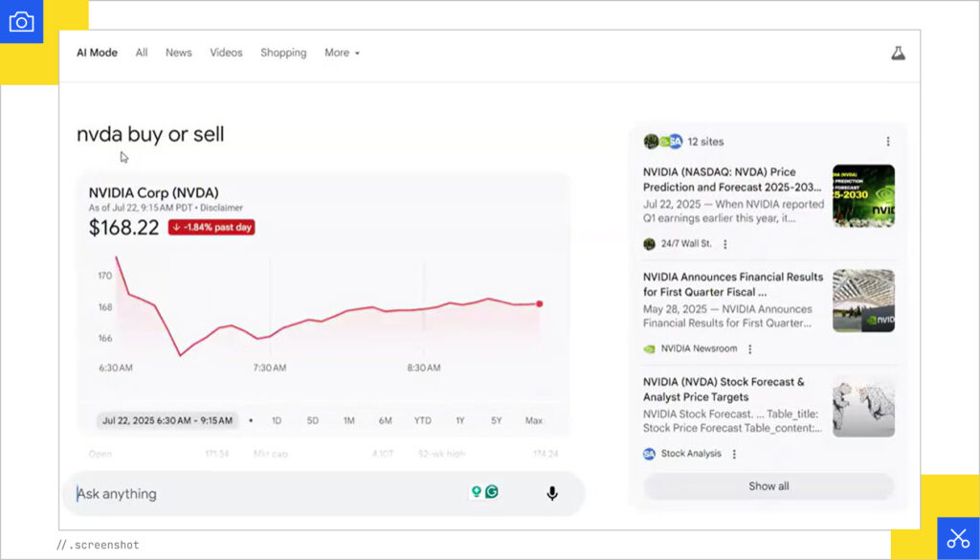Click the blue scissors icon at bottom-right
This screenshot has height=560, width=980.
(957, 536)
